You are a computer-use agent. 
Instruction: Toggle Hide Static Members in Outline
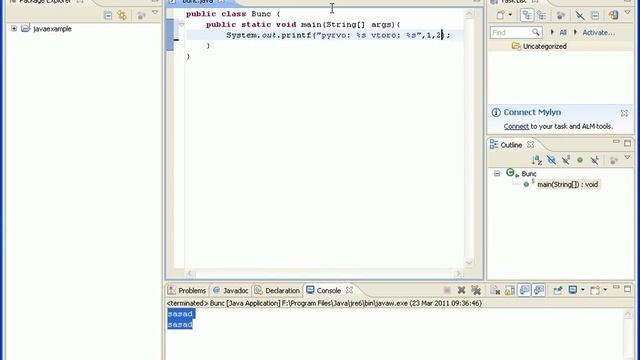click(566, 160)
